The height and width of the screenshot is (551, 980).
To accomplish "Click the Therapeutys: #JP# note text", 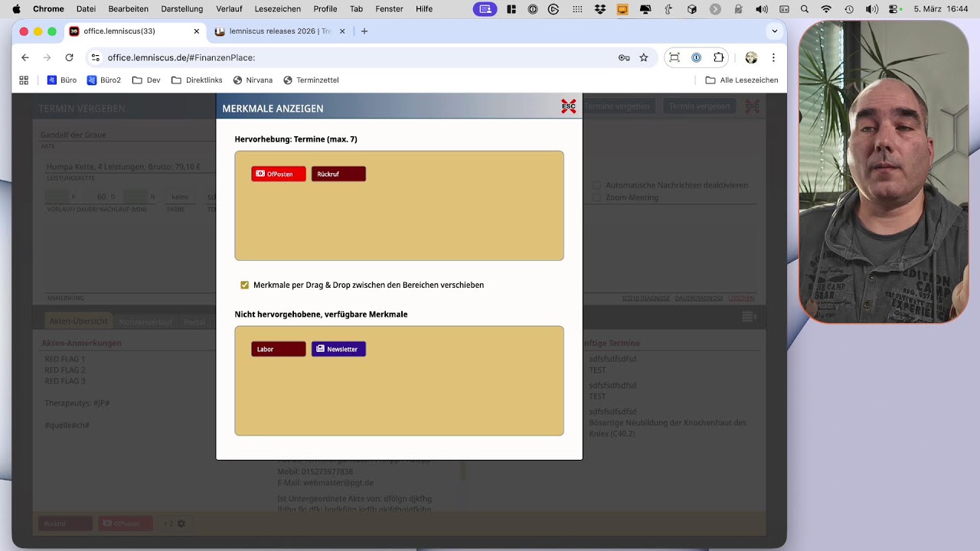I will tap(77, 403).
